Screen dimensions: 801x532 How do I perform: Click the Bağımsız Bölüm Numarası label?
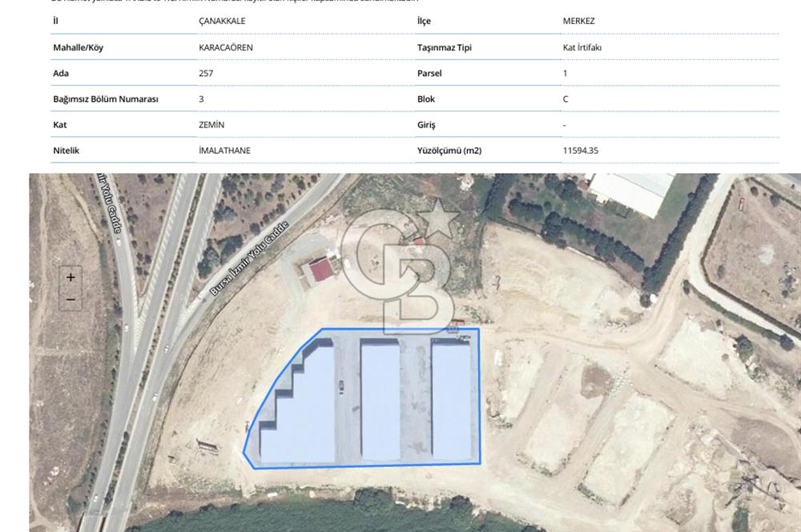(106, 99)
